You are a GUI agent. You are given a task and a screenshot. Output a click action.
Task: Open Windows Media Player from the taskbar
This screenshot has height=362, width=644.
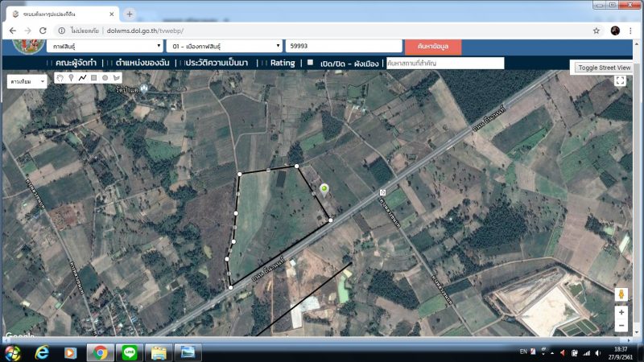click(70, 352)
